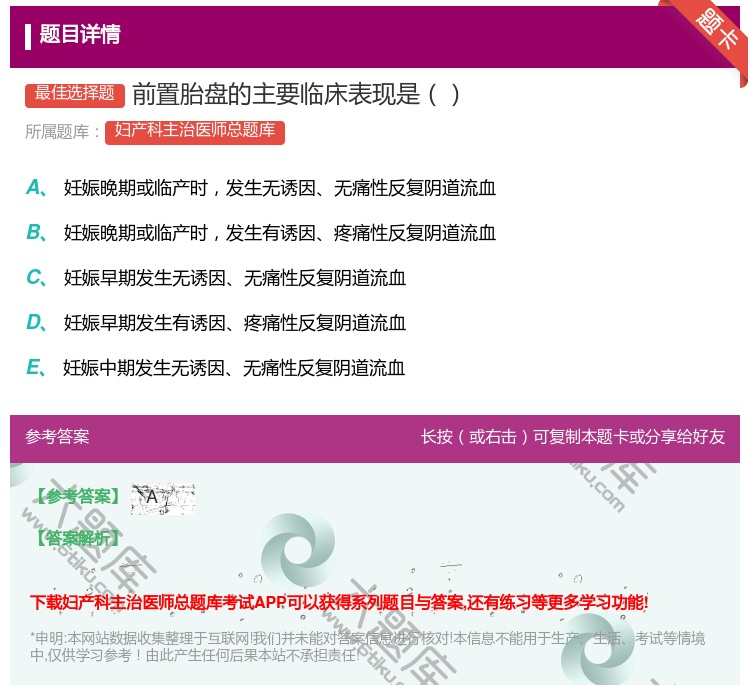
Task: Click the answer image showing letter A
Action: point(162,497)
